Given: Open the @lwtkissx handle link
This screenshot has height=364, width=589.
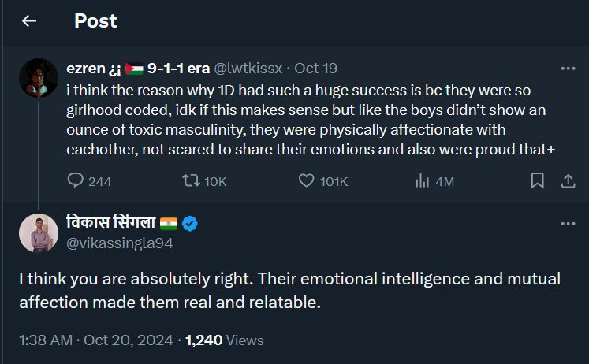Looking at the screenshot, I should (x=250, y=69).
